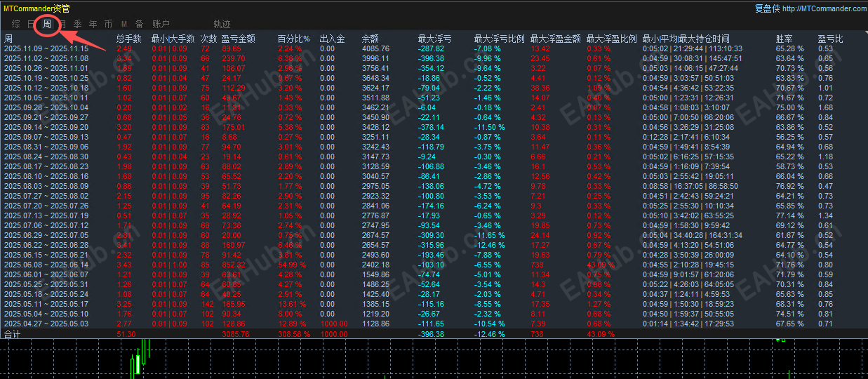Screen dimensions: 868x379
Task: Open the 币 symbol tab
Action: pos(108,25)
